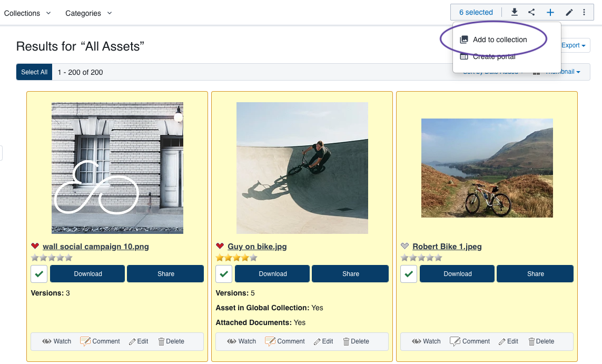Image resolution: width=602 pixels, height=364 pixels.
Task: Click the download icon in selection toolbar
Action: pyautogui.click(x=515, y=13)
